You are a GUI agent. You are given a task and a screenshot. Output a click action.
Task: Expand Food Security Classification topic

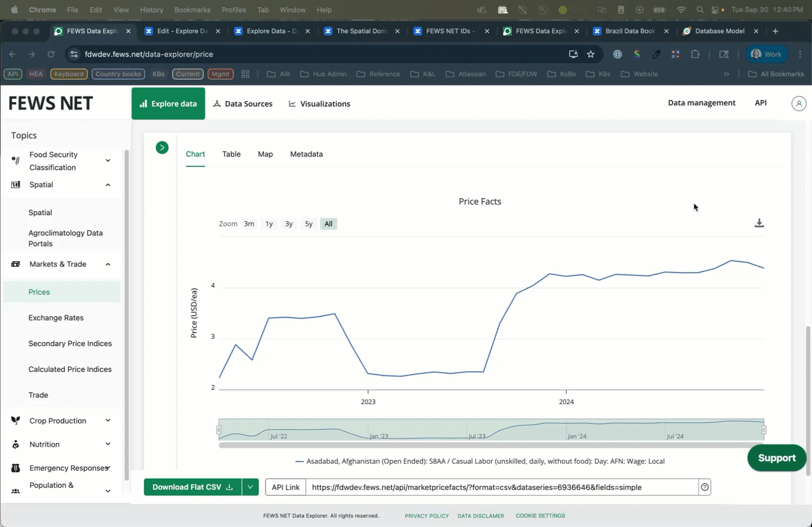point(108,160)
